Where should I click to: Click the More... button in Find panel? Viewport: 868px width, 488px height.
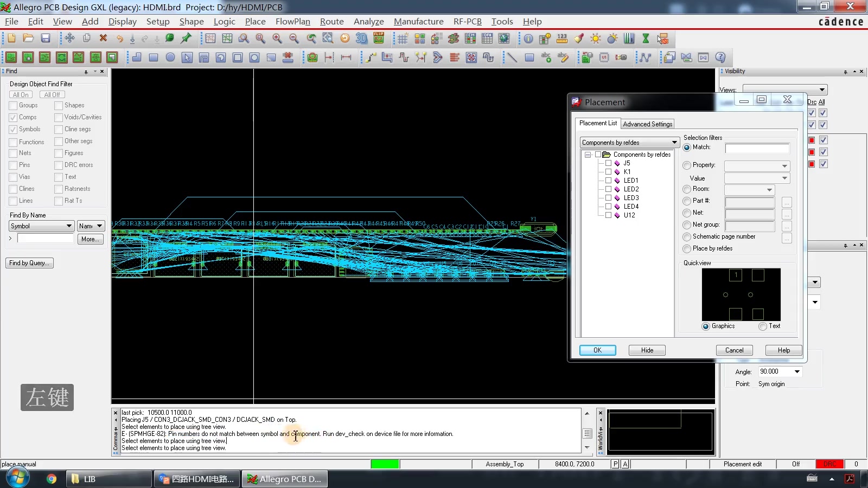tap(90, 239)
